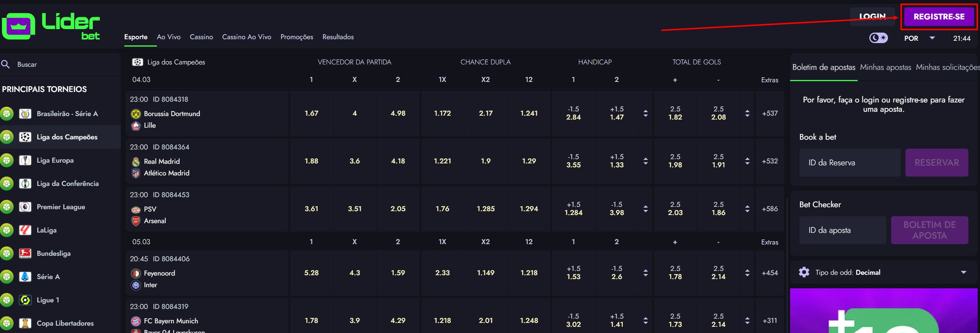Click the Arsenal team crest
The height and width of the screenshot is (333, 980).
(136, 221)
